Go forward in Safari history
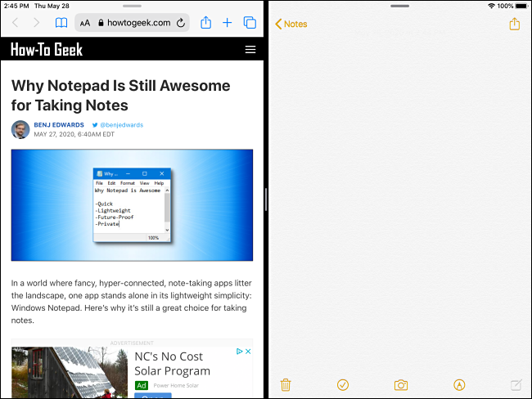532x399 pixels. [36, 23]
